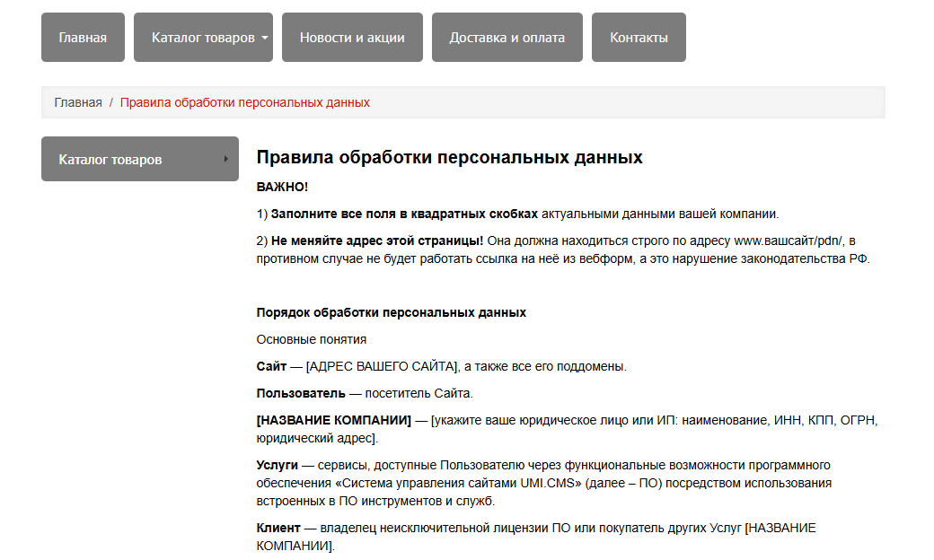The height and width of the screenshot is (560, 934).
Task: Click the Порядок обработки персональных данных subheading
Action: point(392,312)
